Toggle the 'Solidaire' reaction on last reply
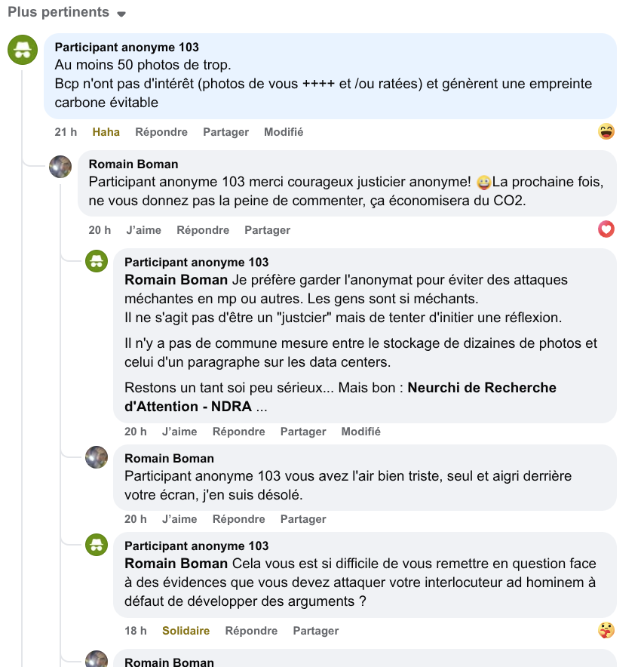Viewport: 644px width, 667px height. tap(186, 631)
